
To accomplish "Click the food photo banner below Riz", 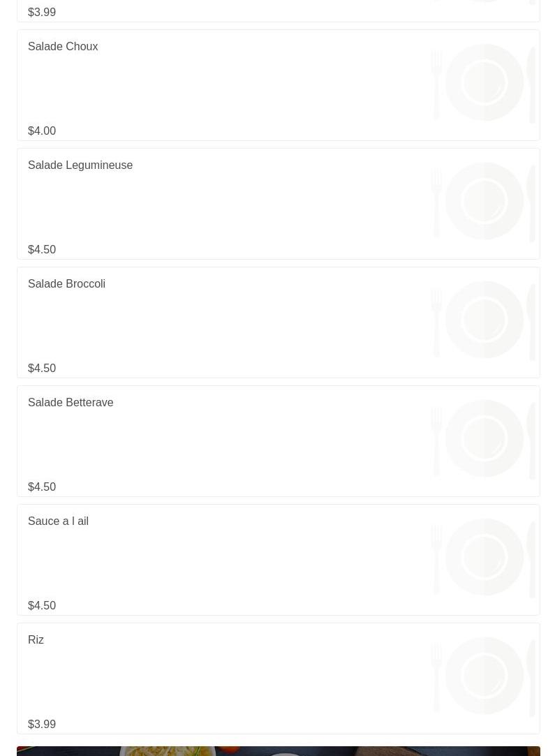I will click(278, 751).
